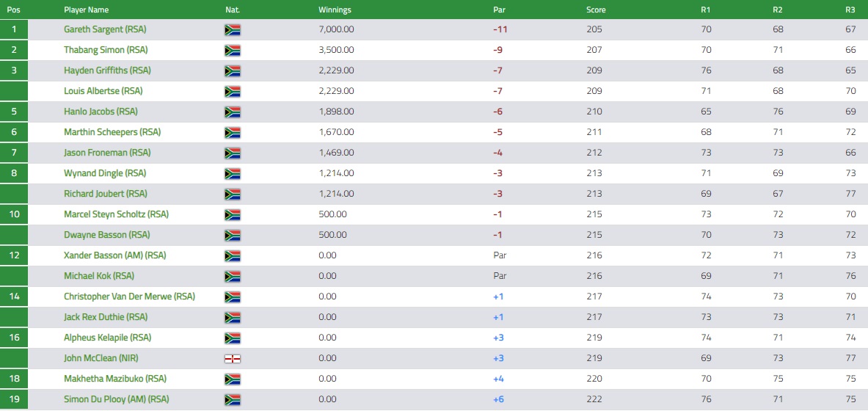
Task: Click the flag icon next to Xander Basson
Action: click(x=233, y=256)
